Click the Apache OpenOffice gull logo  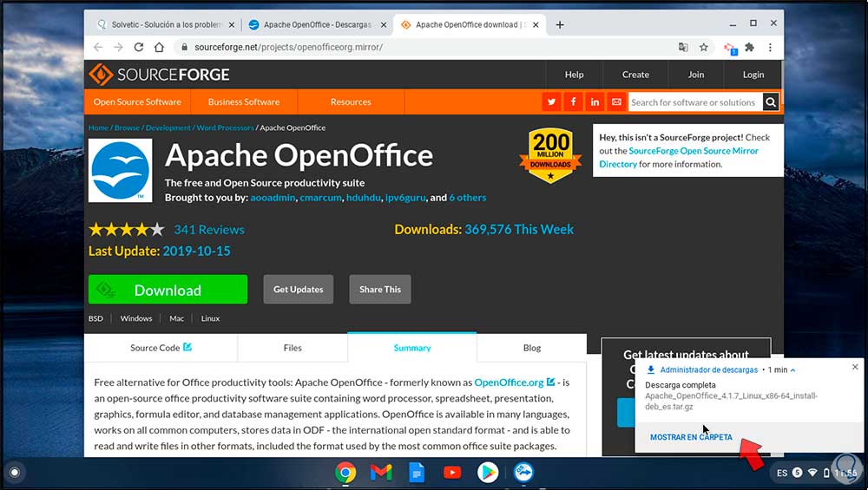tap(121, 170)
